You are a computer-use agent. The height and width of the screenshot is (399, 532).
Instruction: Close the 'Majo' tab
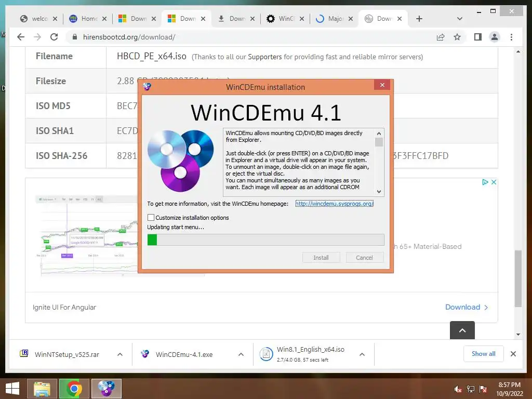(351, 19)
